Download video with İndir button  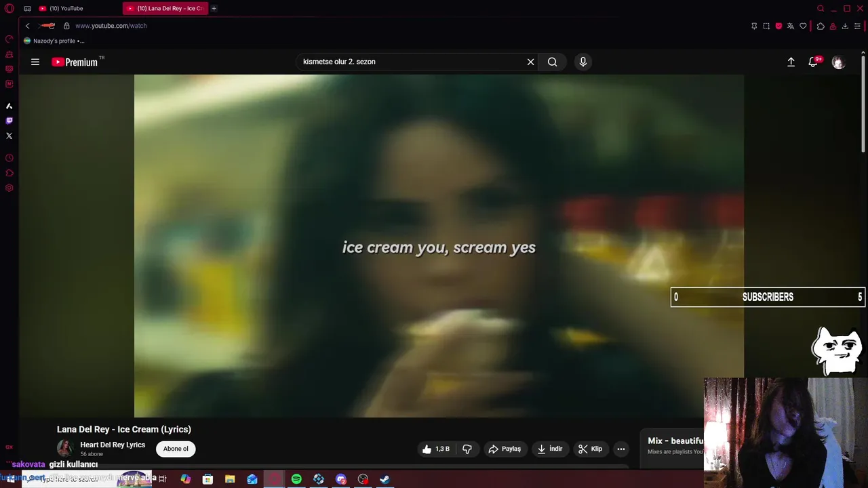point(550,449)
